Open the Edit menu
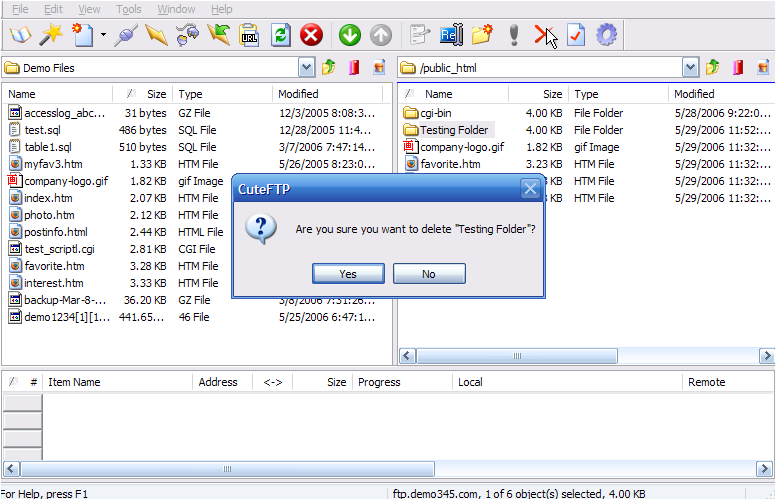Image resolution: width=776 pixels, height=500 pixels. tap(53, 9)
